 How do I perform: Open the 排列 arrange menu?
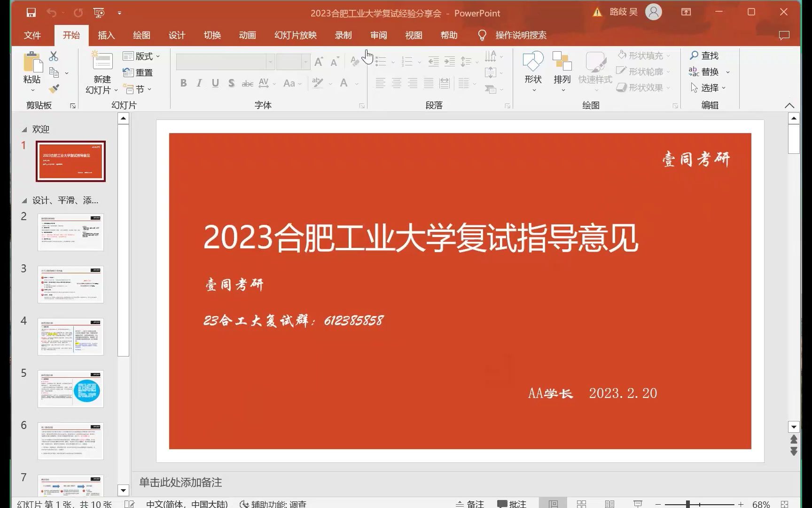562,71
